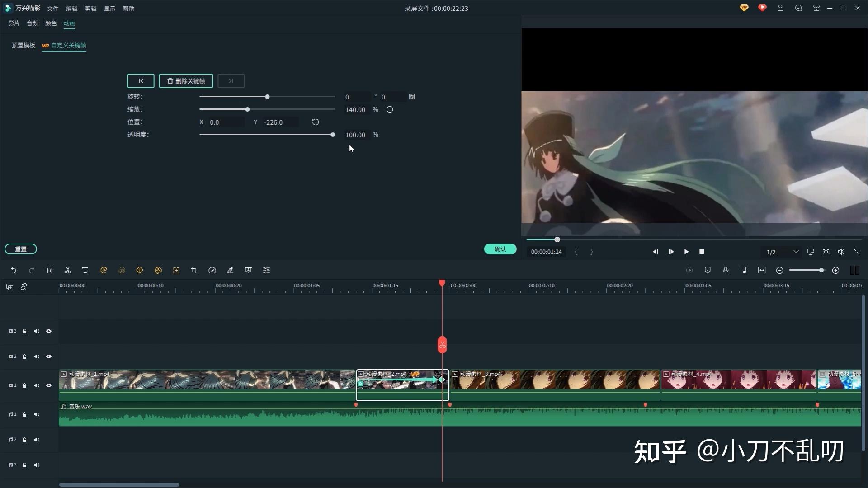Screen dimensions: 868x488
Task: Open the audio mixer icon
Action: 744,270
